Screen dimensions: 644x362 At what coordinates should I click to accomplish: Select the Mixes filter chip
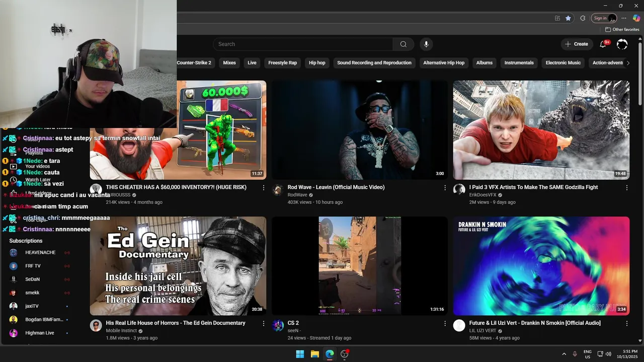tap(229, 63)
